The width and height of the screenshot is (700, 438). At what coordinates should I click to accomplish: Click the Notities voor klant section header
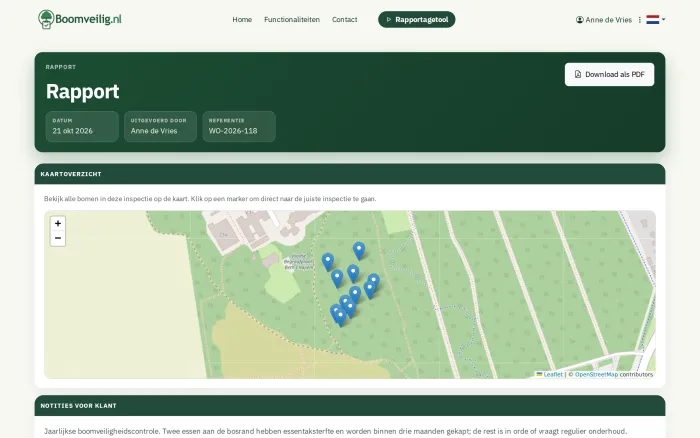pos(350,405)
